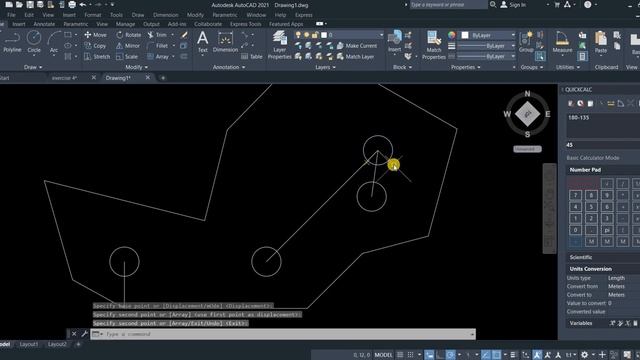Activate the Array tool
Screen dimensions: 640x360
pyautogui.click(x=158, y=57)
